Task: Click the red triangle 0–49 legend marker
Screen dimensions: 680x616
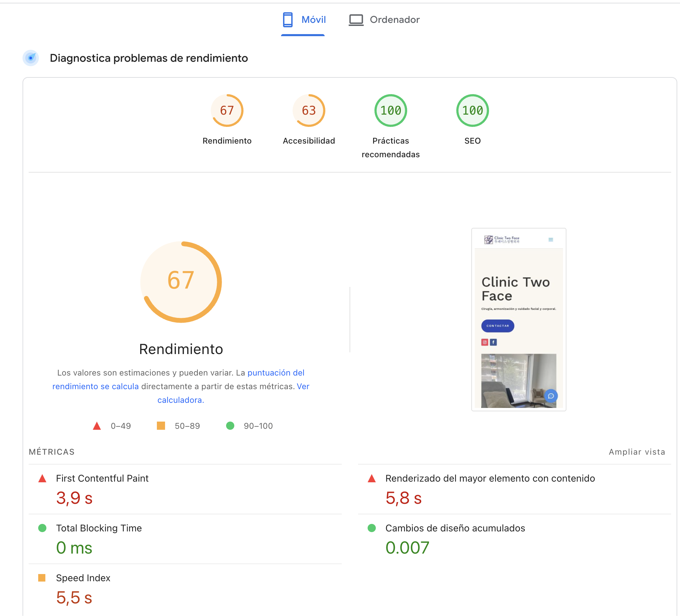Action: [x=97, y=426]
